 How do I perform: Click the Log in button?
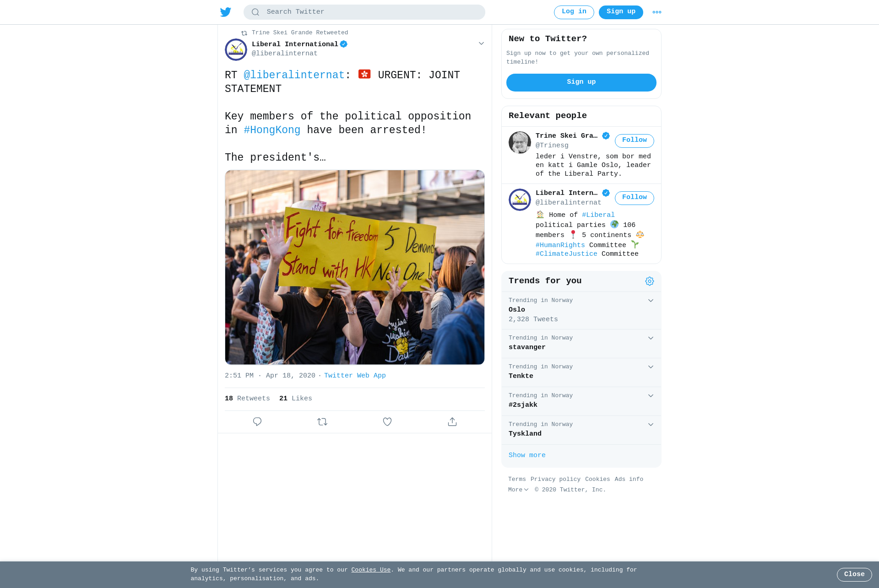tap(574, 12)
